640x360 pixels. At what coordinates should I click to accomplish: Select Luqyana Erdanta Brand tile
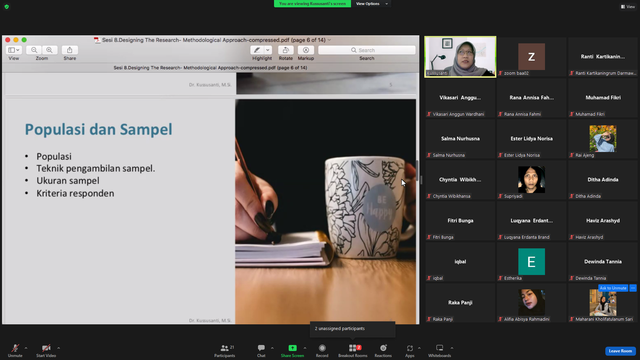[531, 221]
